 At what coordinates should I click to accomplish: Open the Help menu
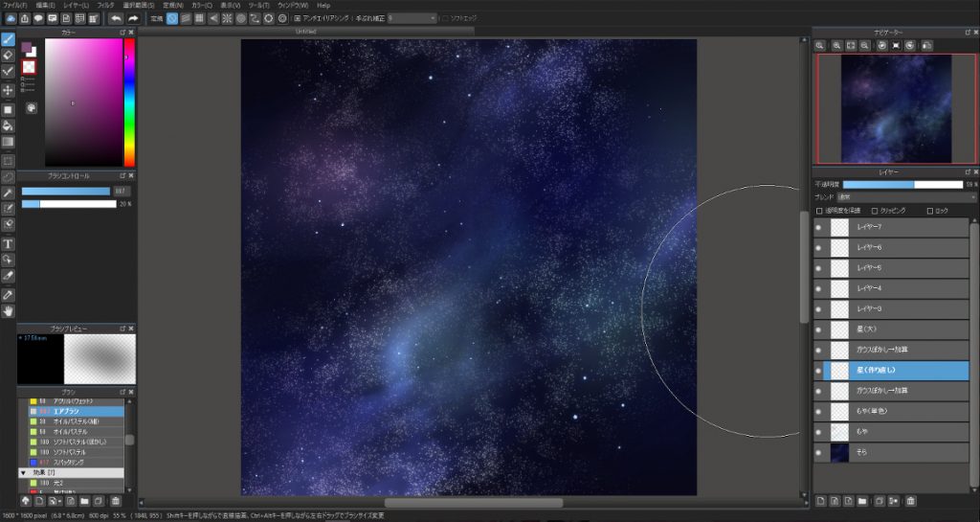323,5
